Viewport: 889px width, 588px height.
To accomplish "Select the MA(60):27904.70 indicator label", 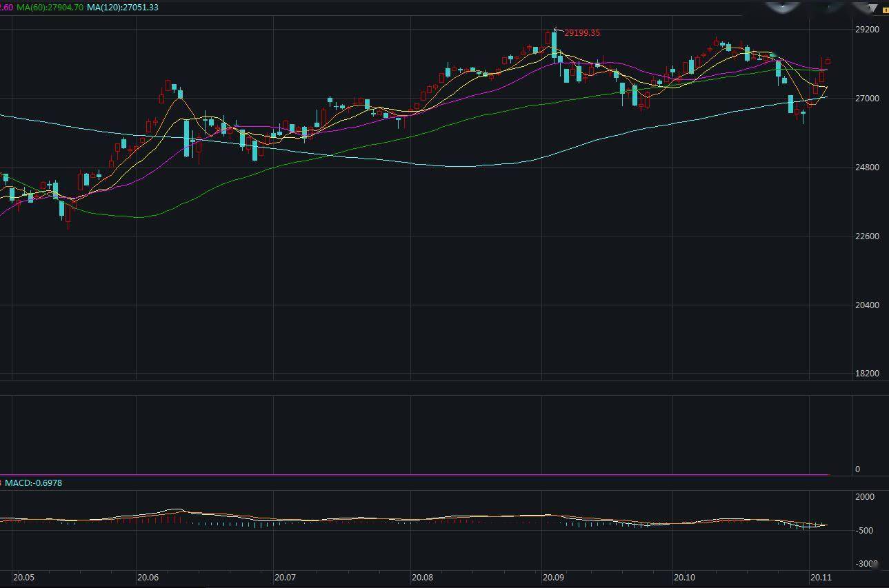I will [50, 7].
